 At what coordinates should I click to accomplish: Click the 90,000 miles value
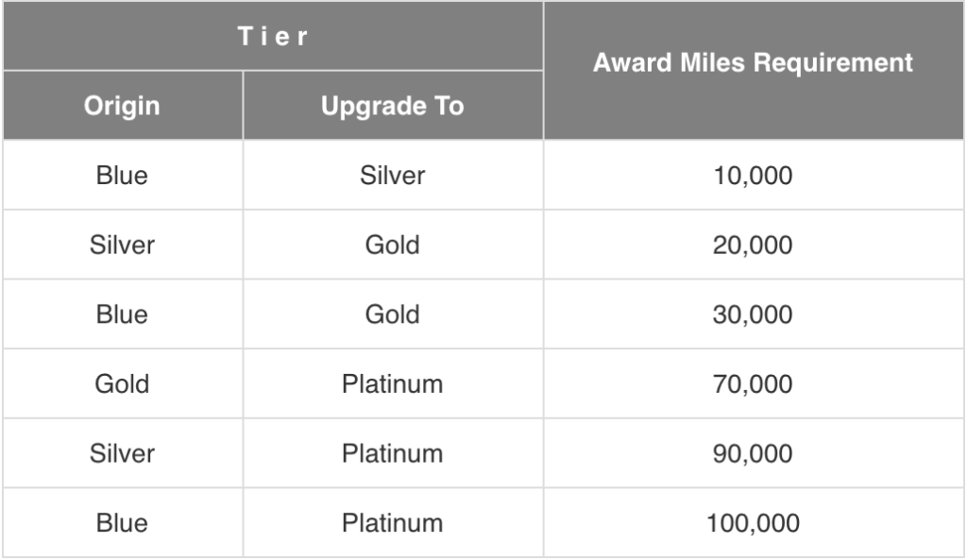pos(753,454)
